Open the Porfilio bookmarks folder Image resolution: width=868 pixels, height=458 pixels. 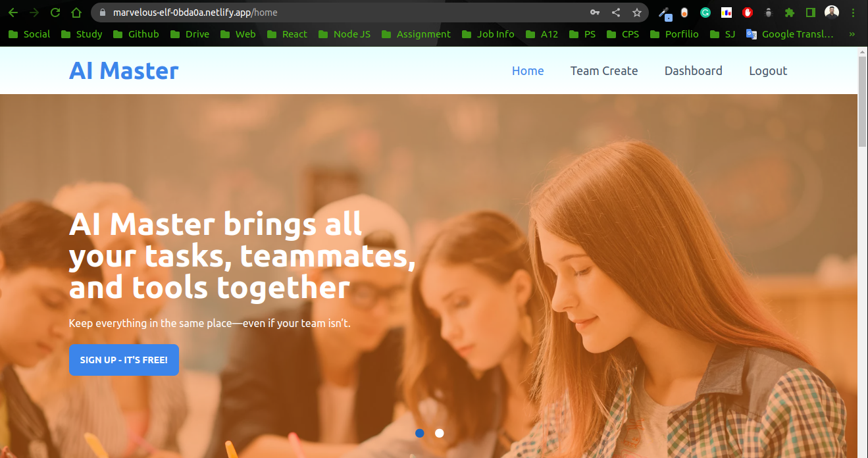[x=675, y=34]
